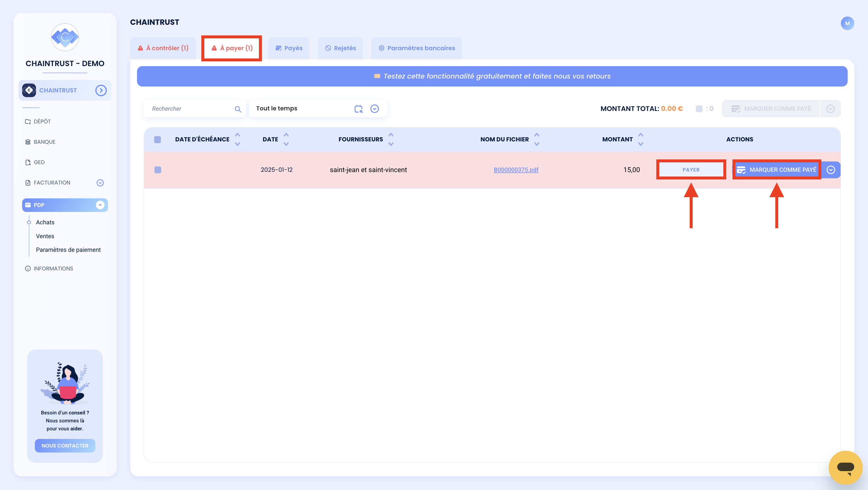This screenshot has width=868, height=490.
Task: Sort by Fournisseurs column arrows
Action: pos(391,140)
